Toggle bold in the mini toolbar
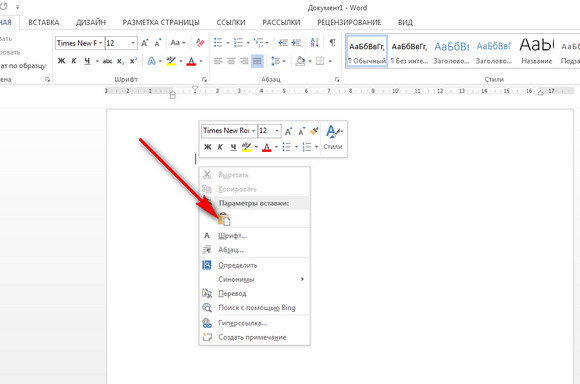The image size is (580, 384). tap(208, 147)
